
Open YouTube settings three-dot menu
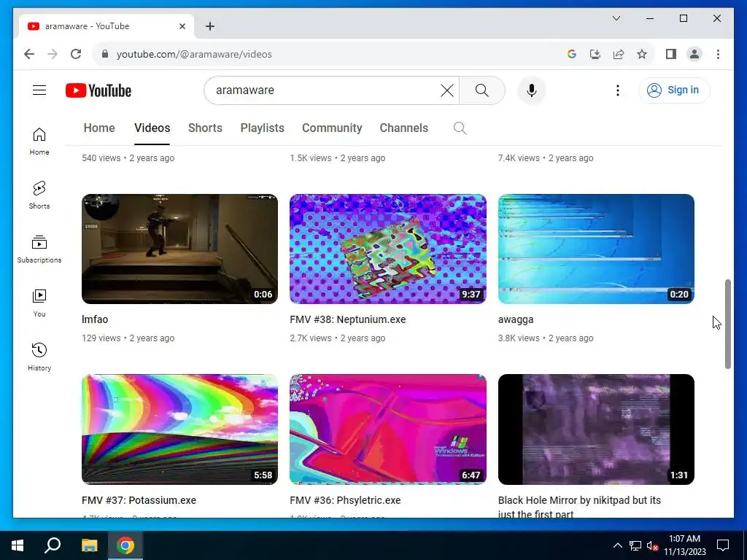coord(618,90)
